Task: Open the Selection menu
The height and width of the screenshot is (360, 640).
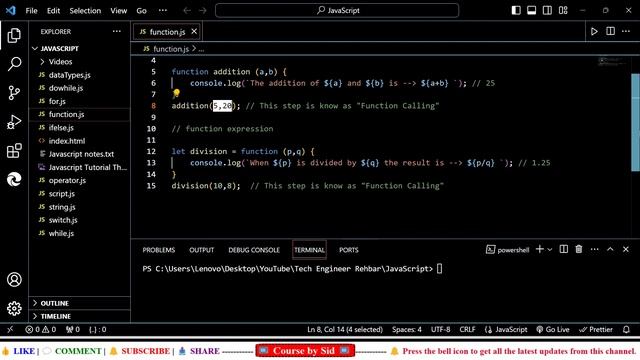Action: tap(85, 11)
